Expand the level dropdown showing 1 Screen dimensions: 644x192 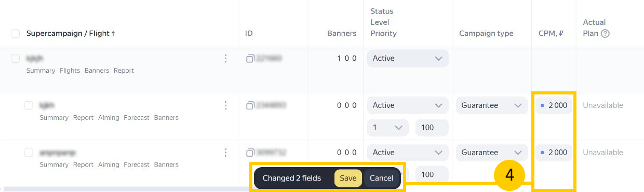pyautogui.click(x=388, y=127)
